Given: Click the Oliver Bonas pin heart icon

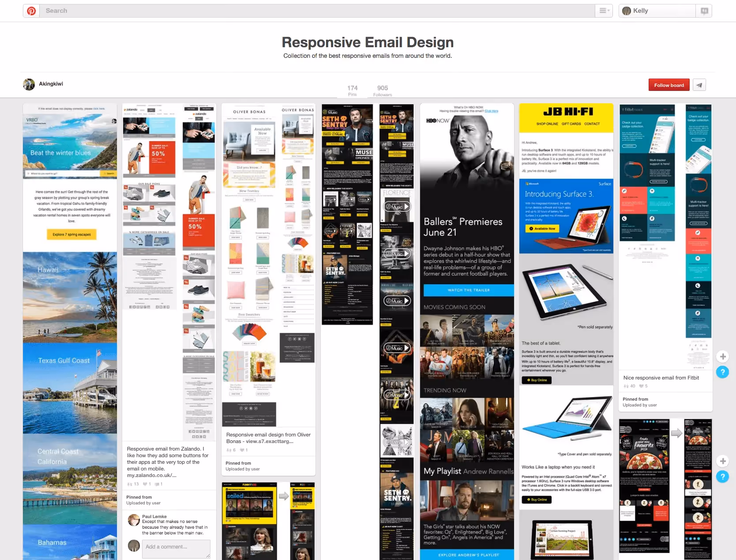Looking at the screenshot, I should click(x=242, y=450).
